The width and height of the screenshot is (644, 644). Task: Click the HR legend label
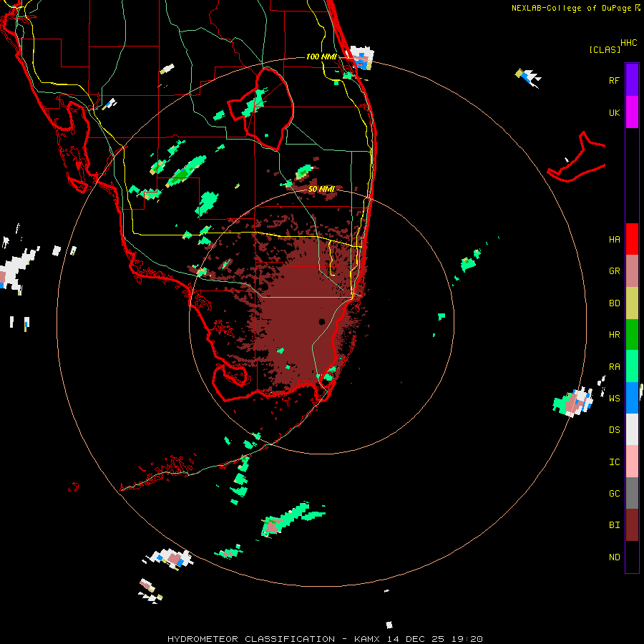pyautogui.click(x=614, y=335)
